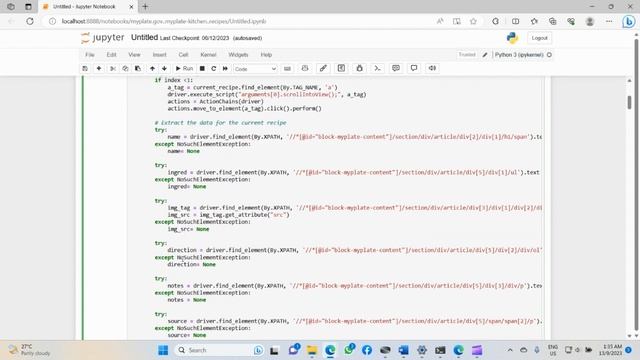The height and width of the screenshot is (360, 640).
Task: Open the command palette keyboard icon
Action: (x=287, y=69)
